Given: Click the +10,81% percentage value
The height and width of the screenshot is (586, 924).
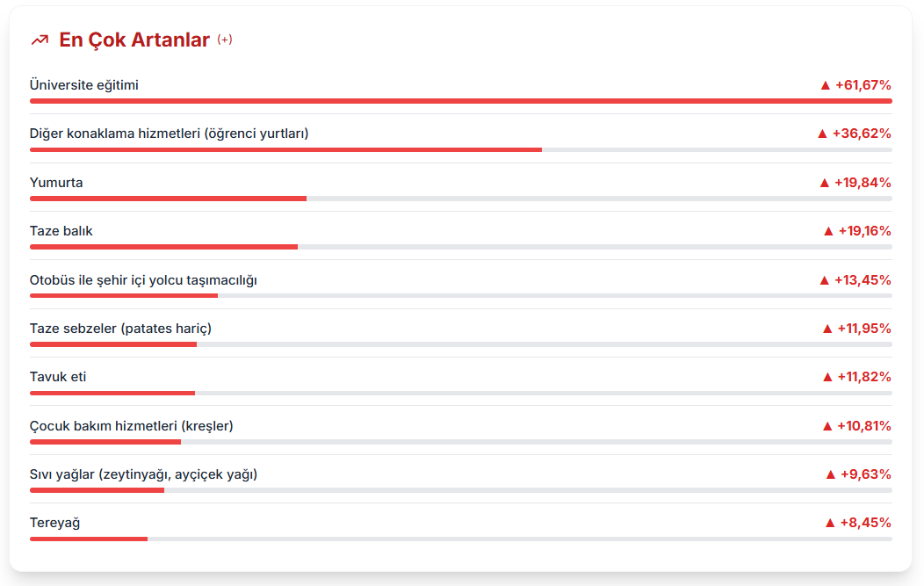Looking at the screenshot, I should [x=864, y=426].
